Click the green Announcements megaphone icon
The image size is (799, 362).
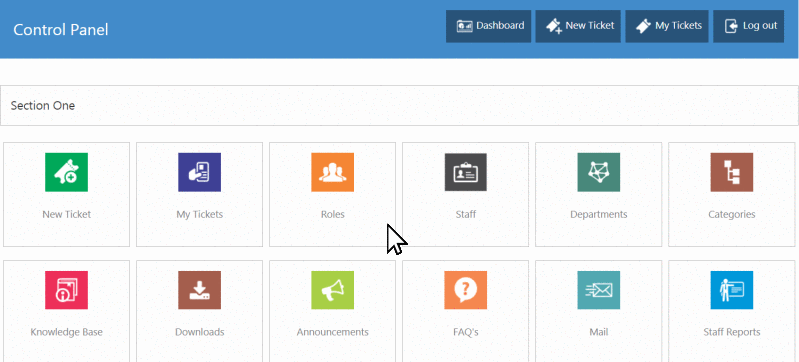click(x=332, y=290)
